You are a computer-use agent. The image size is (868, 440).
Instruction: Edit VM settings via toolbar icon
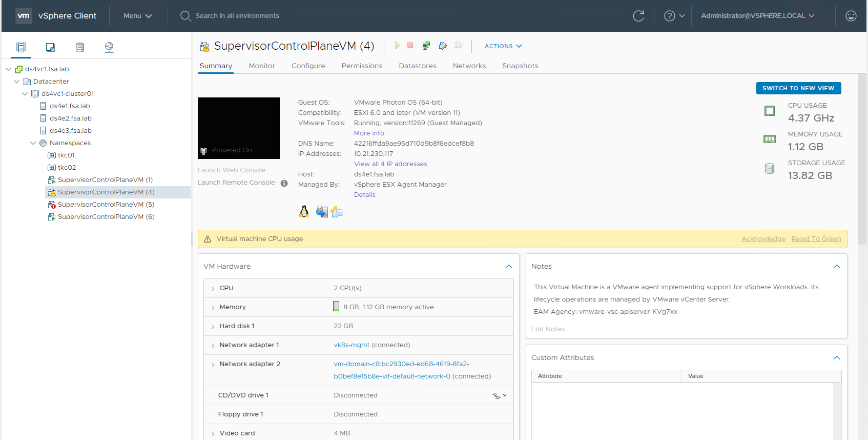[x=443, y=46]
